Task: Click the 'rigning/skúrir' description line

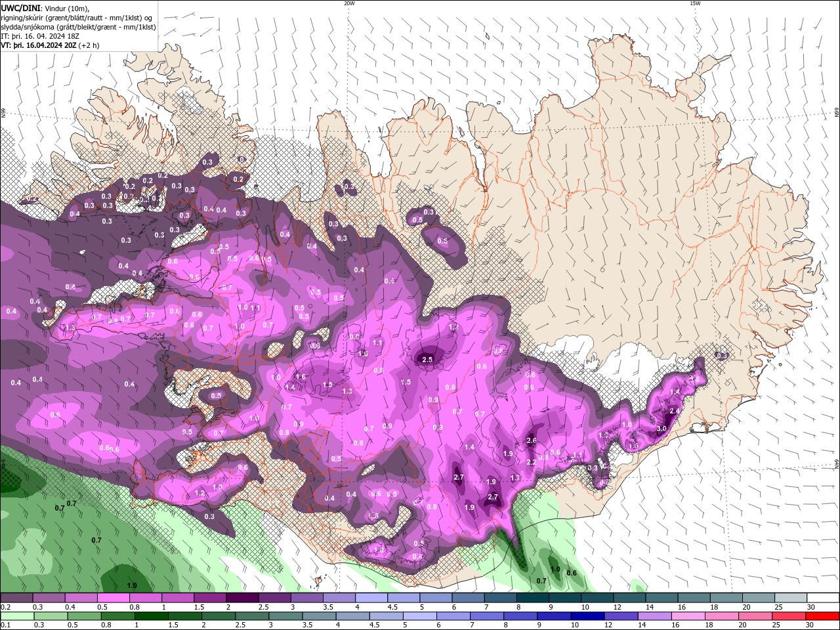Action: (x=76, y=18)
